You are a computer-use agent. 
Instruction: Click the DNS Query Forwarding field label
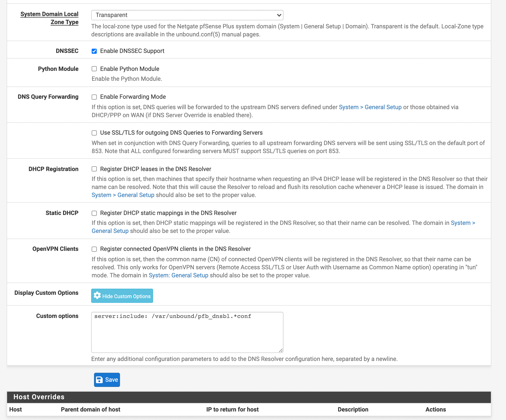point(48,97)
